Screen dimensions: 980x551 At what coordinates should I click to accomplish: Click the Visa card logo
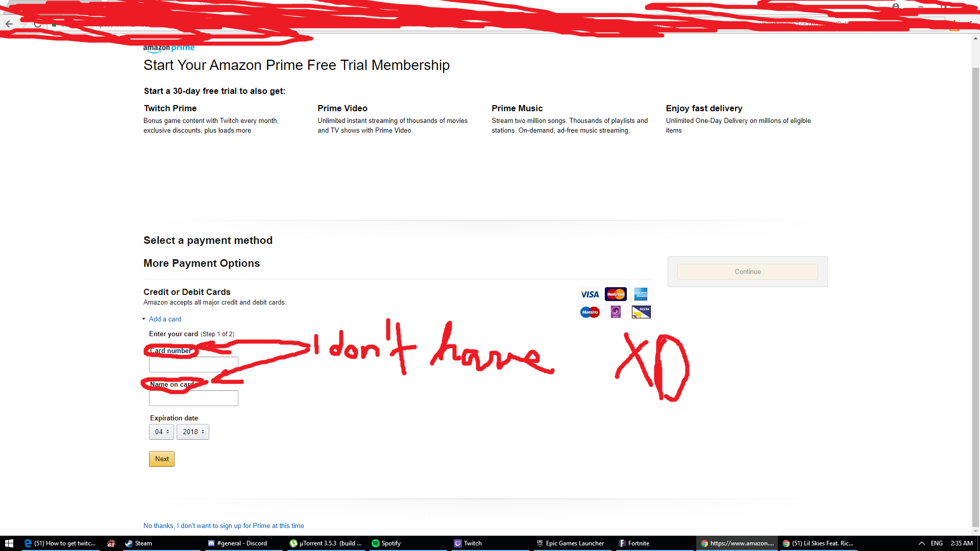tap(590, 294)
